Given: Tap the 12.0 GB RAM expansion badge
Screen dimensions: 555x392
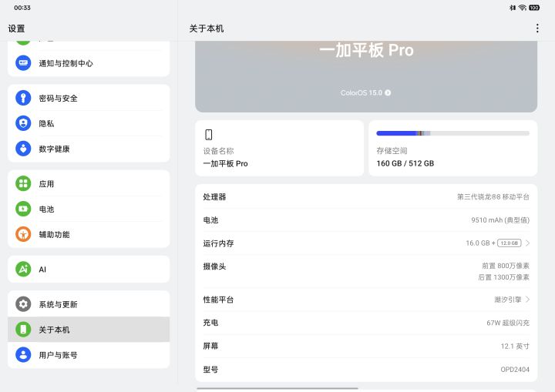Looking at the screenshot, I should (x=510, y=243).
